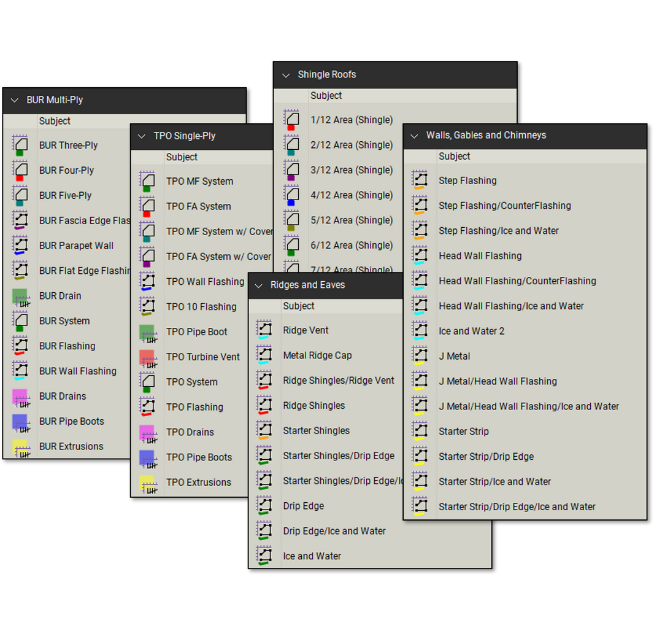Click the pink color swatch on TPO Drains
The width and height of the screenshot is (654, 644).
pyautogui.click(x=148, y=432)
